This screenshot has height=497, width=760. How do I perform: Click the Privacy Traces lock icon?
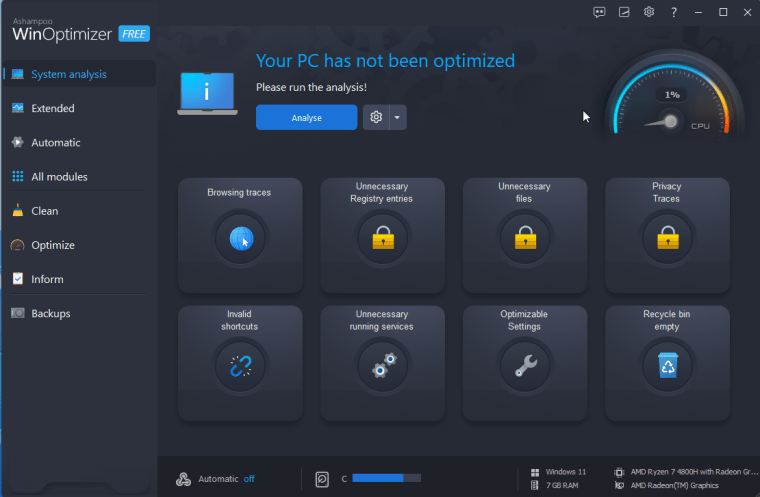(x=667, y=238)
